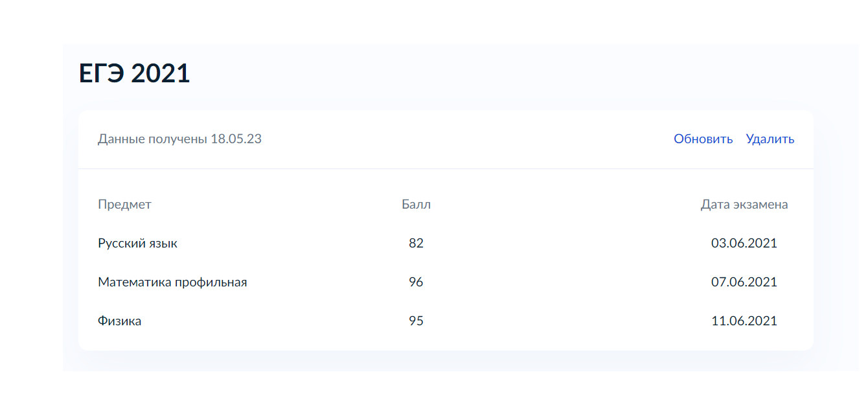Screen dimensions: 868x416
Task: Click the score 96 for Математика
Action: (416, 283)
